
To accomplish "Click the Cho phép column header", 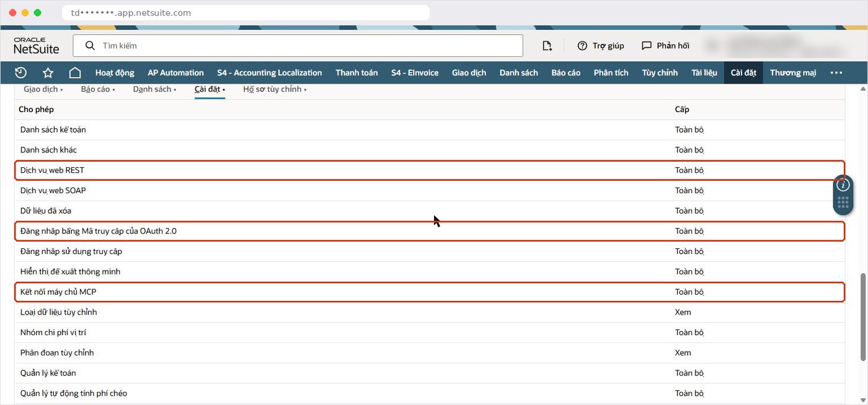I will click(36, 110).
